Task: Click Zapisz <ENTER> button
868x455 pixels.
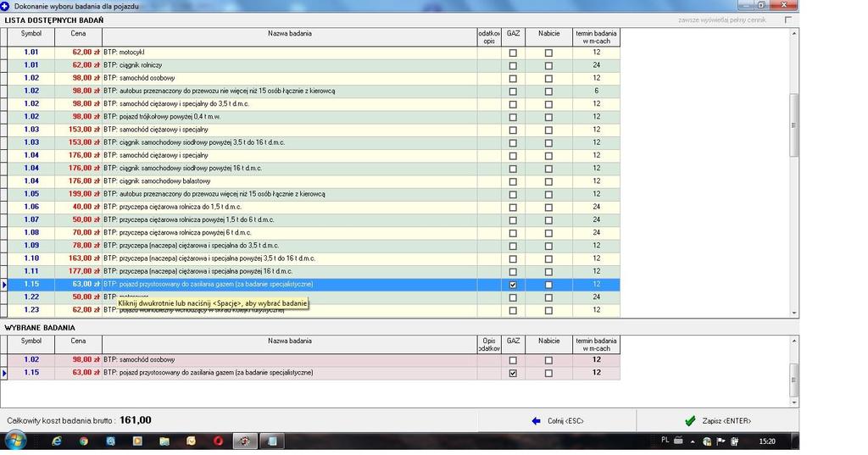Action: tap(717, 421)
